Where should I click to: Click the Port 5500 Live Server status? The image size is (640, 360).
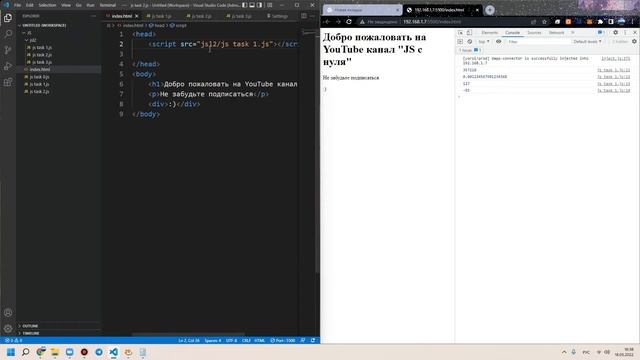coord(282,340)
